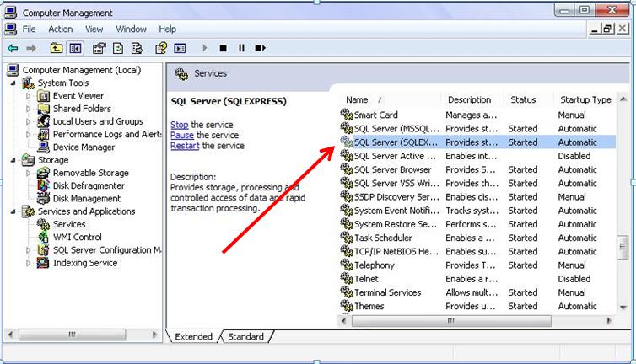
Task: Click the Startup Type column header
Action: point(585,99)
